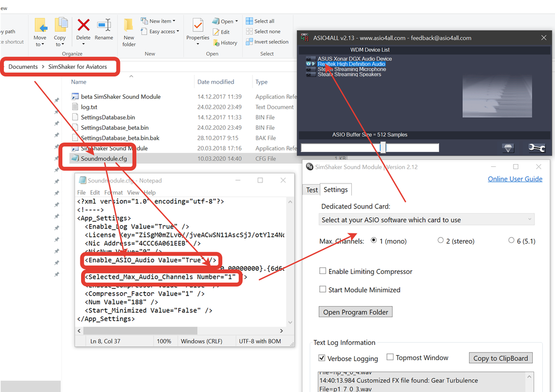Viewport: 555px width, 392px height.
Task: Expand the Properties dropdown arrow
Action: (x=198, y=44)
